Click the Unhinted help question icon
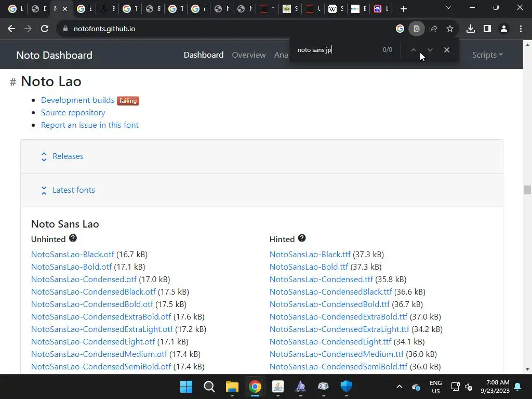Image resolution: width=532 pixels, height=399 pixels. [73, 238]
